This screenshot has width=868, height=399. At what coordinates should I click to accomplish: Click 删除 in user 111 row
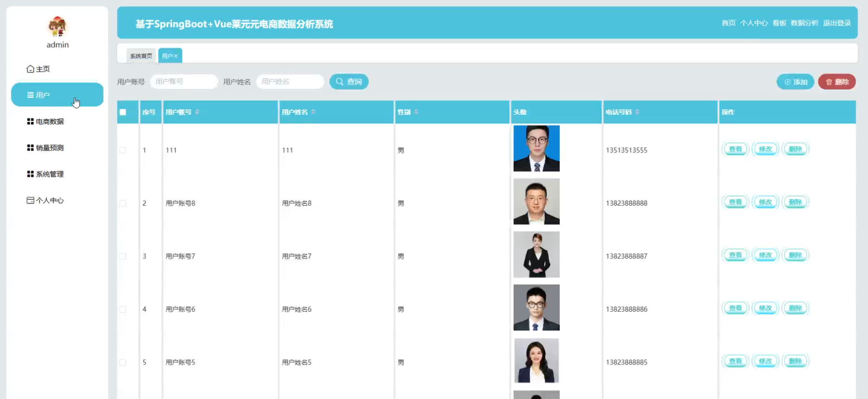tap(795, 149)
